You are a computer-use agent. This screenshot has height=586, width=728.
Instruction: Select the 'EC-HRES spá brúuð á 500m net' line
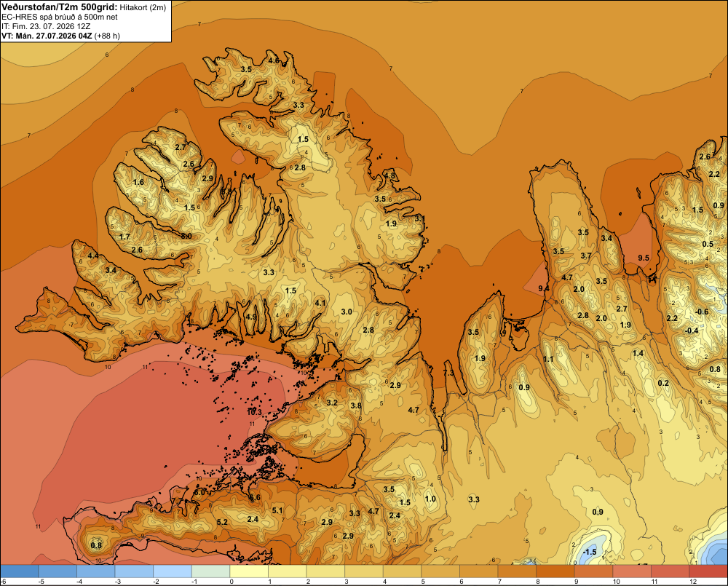[60, 17]
